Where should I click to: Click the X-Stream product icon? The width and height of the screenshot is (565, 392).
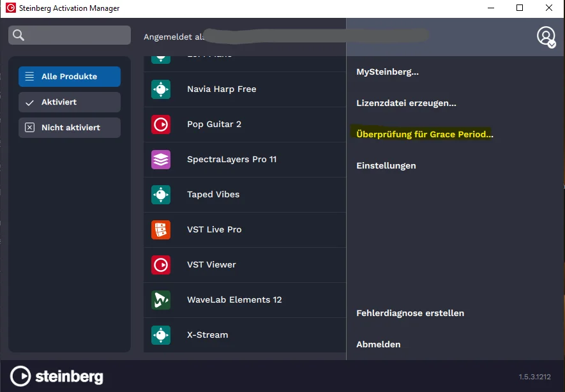click(161, 335)
